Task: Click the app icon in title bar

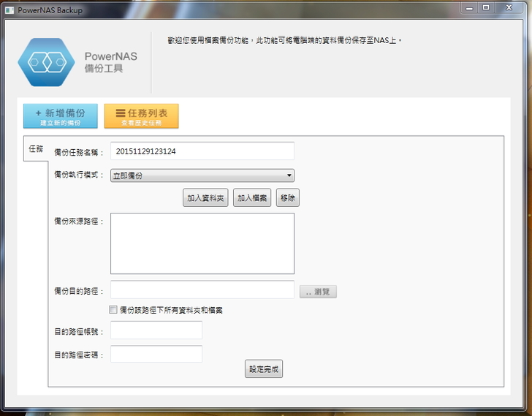Action: coord(9,10)
